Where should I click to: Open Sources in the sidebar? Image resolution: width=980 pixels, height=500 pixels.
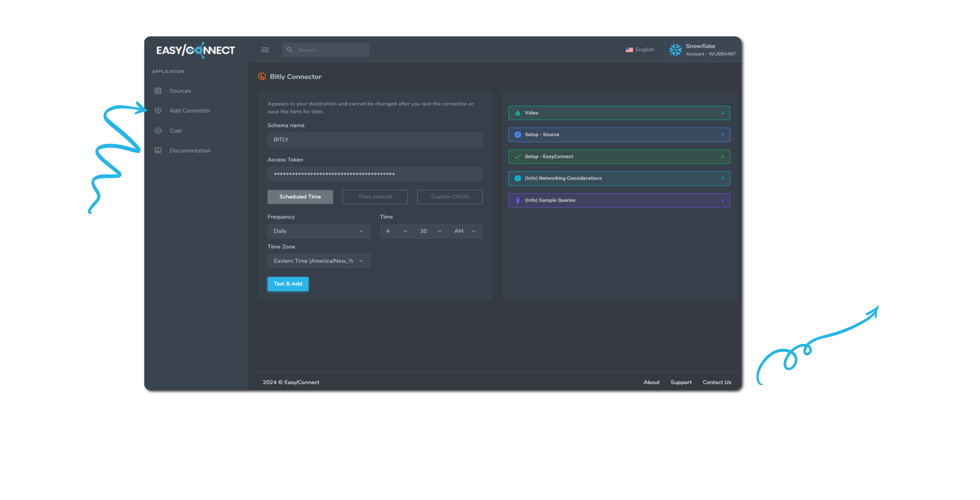pyautogui.click(x=180, y=91)
